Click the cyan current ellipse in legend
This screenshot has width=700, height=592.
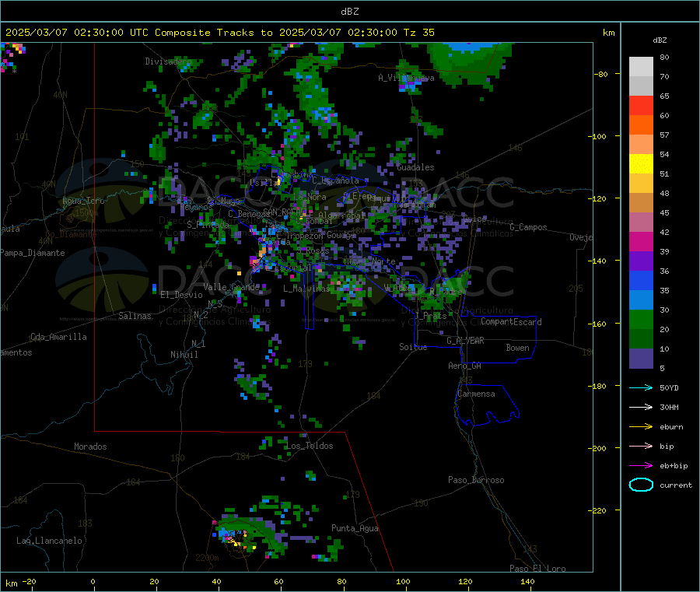(x=641, y=485)
